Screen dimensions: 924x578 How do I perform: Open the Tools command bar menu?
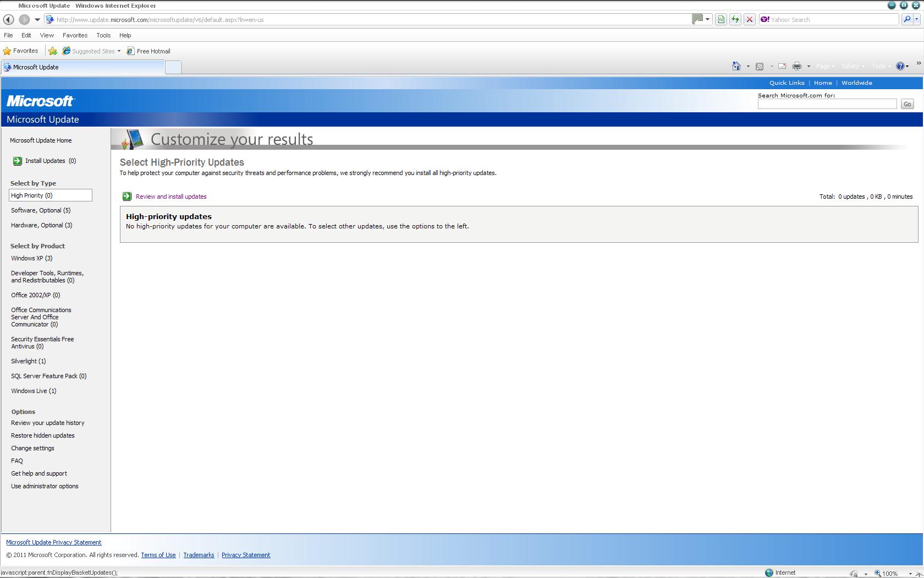tap(882, 66)
